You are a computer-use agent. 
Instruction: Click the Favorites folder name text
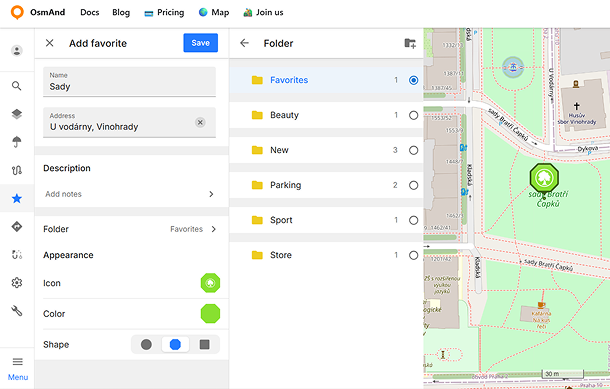[289, 80]
